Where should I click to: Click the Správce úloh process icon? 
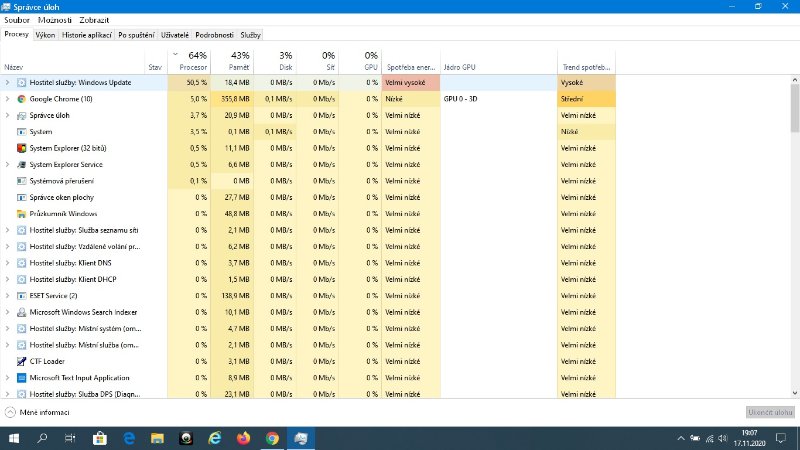[21, 115]
